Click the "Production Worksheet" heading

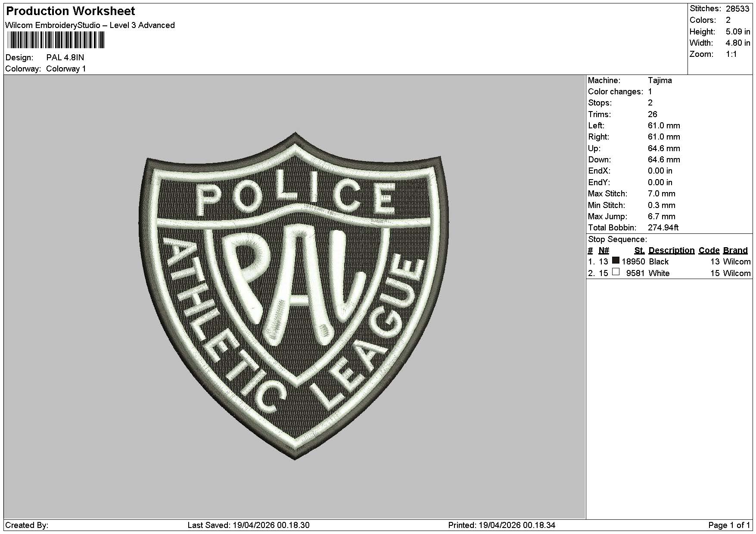coord(70,11)
